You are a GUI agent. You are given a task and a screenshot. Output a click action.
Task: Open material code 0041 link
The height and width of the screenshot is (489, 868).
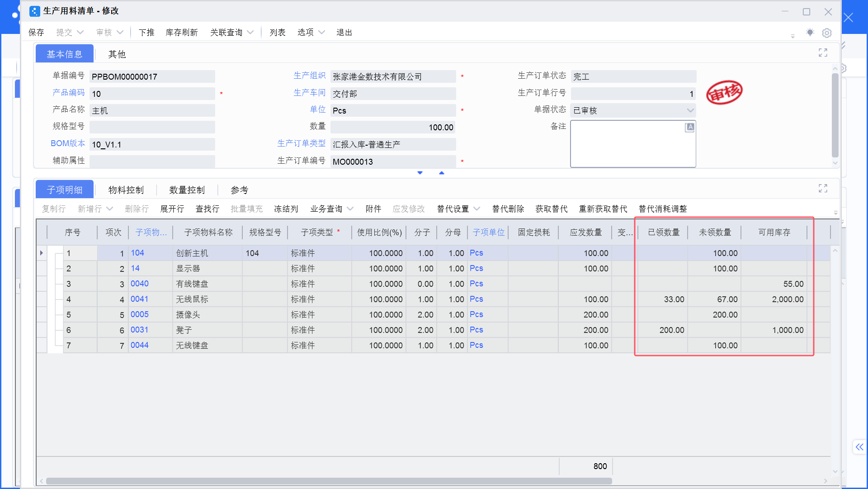pyautogui.click(x=140, y=299)
